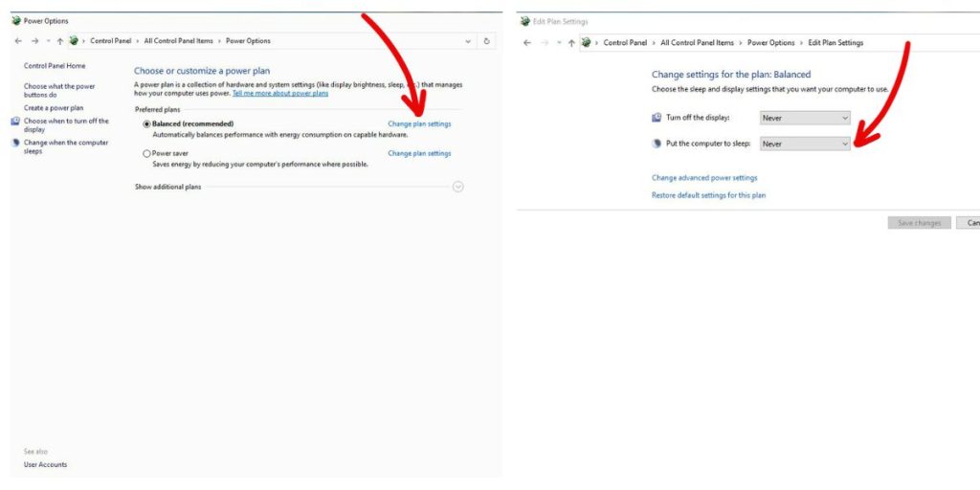Viewport: 980px width, 490px height.
Task: Click moon icon beside computer sleeps link
Action: point(15,143)
